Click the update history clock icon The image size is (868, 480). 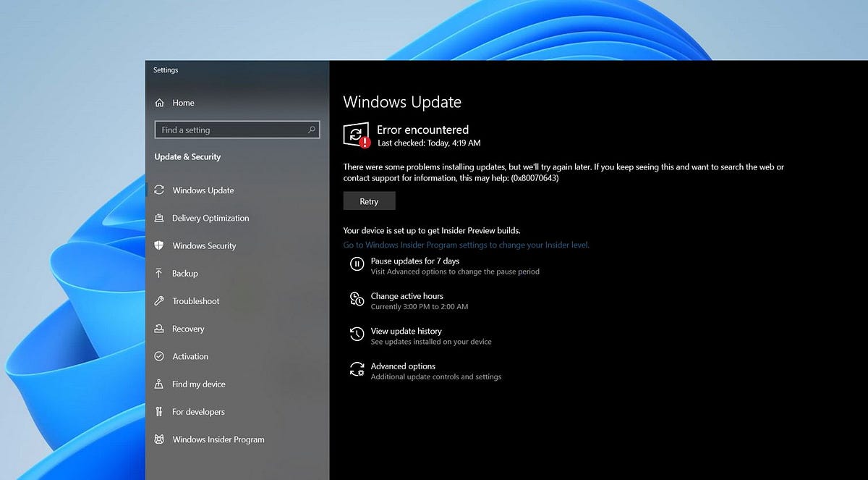[357, 334]
